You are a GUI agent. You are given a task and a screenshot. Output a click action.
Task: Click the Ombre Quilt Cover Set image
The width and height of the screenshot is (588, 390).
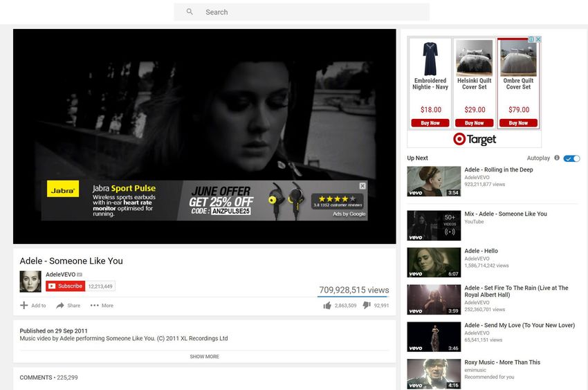(519, 58)
